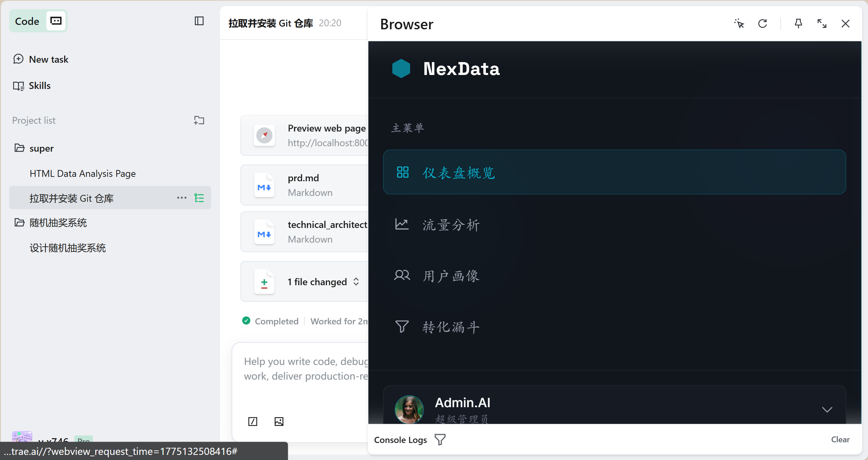Toggle the sidebar collapse button

pos(199,21)
